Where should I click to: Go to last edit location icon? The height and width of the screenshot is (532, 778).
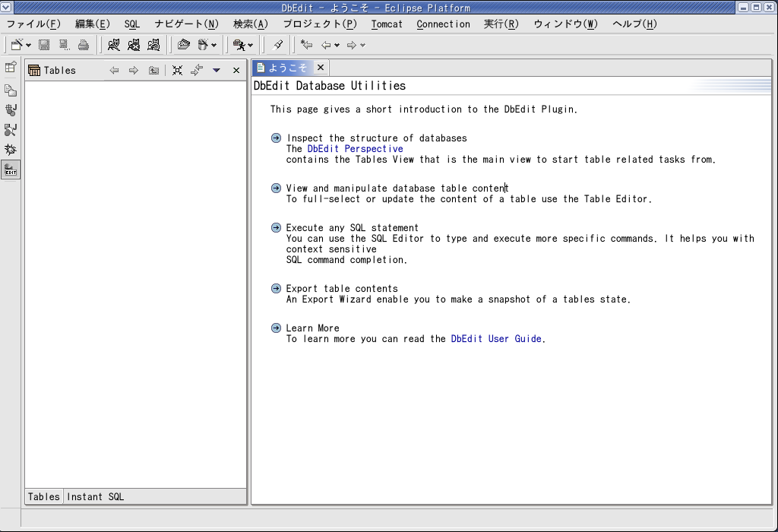coord(307,45)
